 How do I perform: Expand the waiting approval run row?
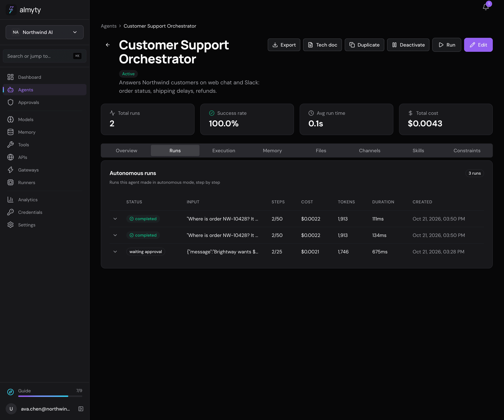click(x=115, y=251)
